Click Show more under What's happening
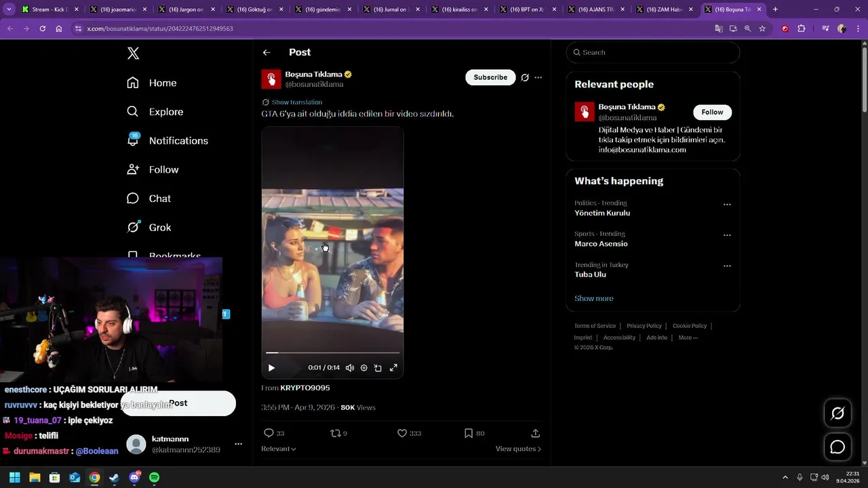 point(594,298)
